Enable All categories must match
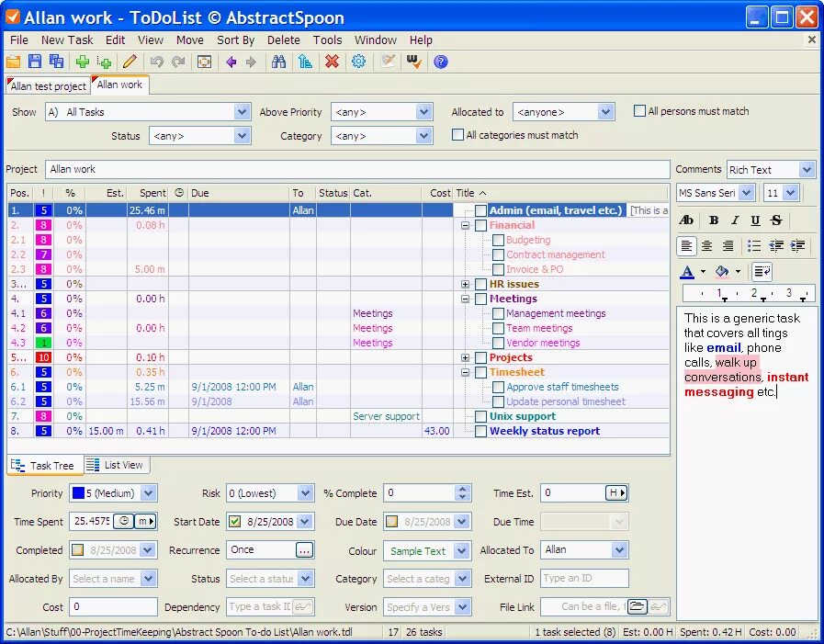824x644 pixels. 457,134
